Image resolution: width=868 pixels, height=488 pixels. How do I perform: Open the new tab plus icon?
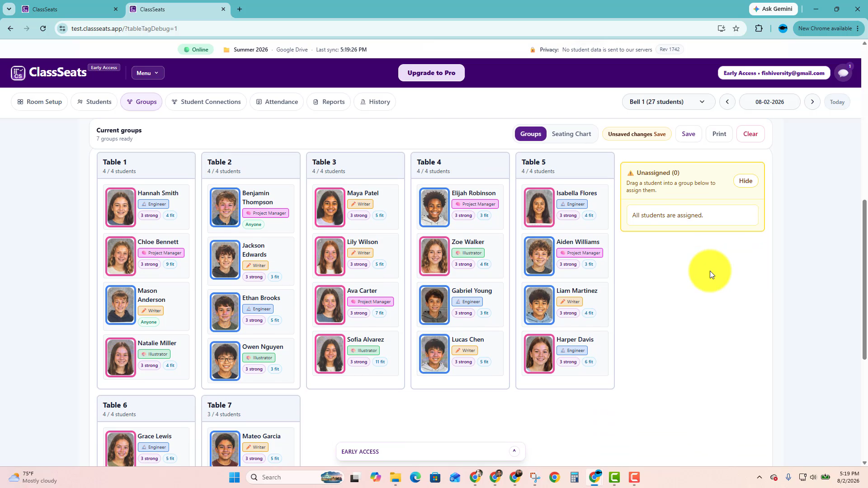coord(240,9)
